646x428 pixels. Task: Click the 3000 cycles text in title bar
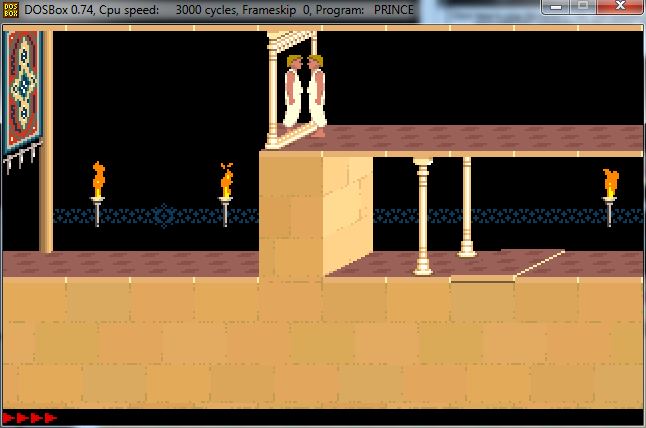click(x=206, y=10)
